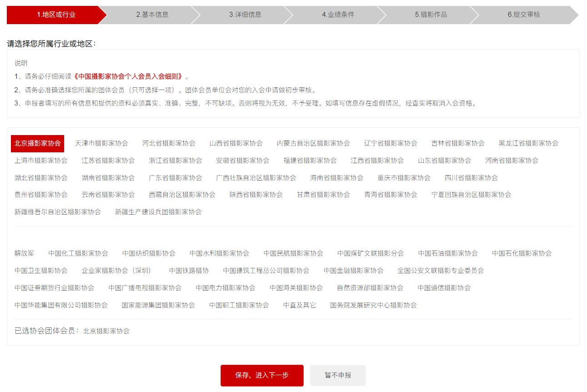The width and height of the screenshot is (587, 392).
Task: Choose 国务院发展研究中心摄影协会
Action: (373, 305)
